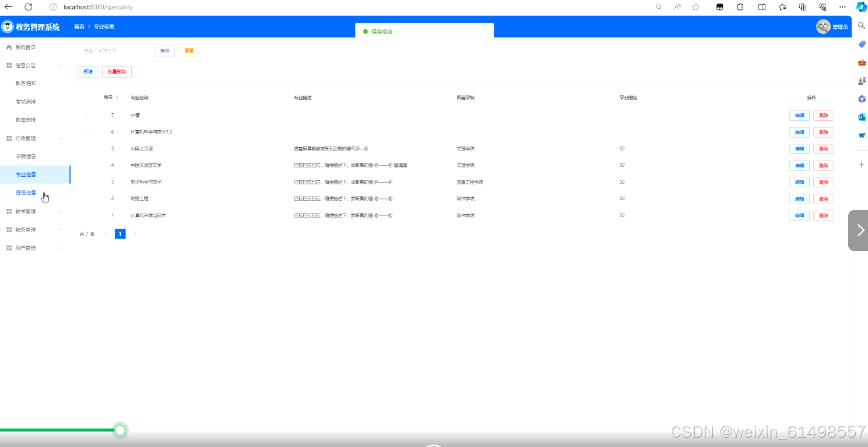Select 班级信息 in the sidebar
The image size is (868, 447).
[26, 192]
